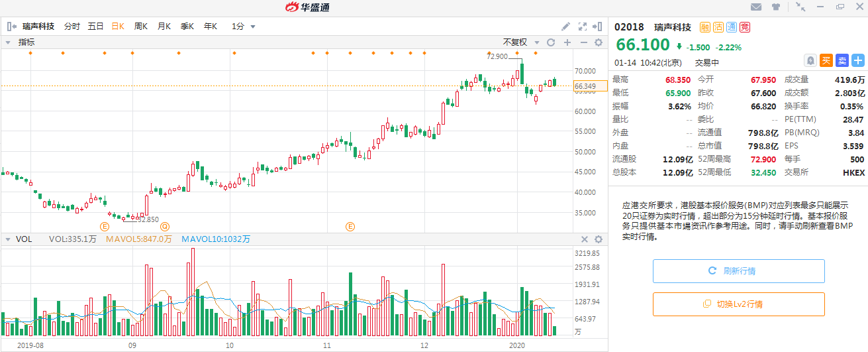The width and height of the screenshot is (868, 352).
Task: Open the mail messages icon
Action: (756, 7)
